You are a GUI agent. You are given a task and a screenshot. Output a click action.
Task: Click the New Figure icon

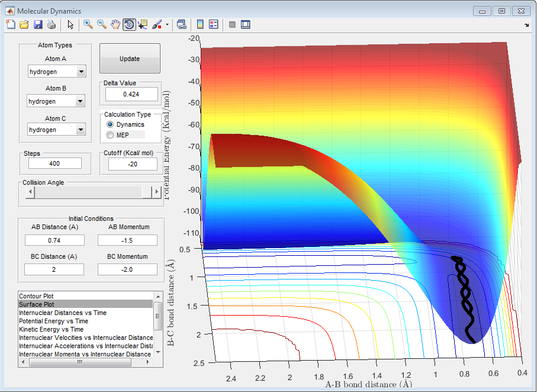coord(10,24)
